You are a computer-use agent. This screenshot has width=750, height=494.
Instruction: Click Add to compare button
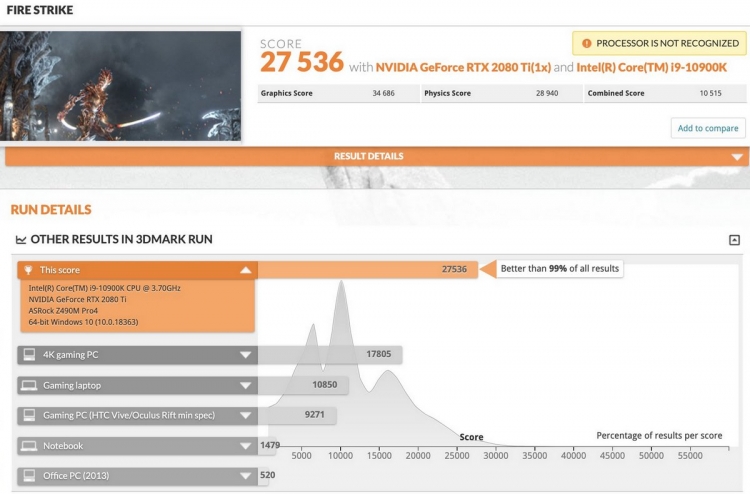click(708, 128)
